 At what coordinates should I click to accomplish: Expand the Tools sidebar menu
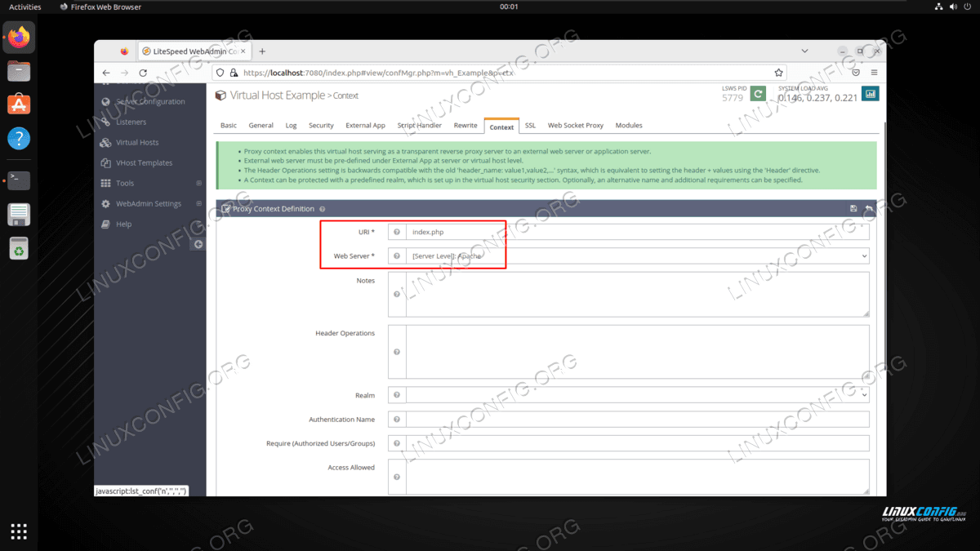point(199,184)
